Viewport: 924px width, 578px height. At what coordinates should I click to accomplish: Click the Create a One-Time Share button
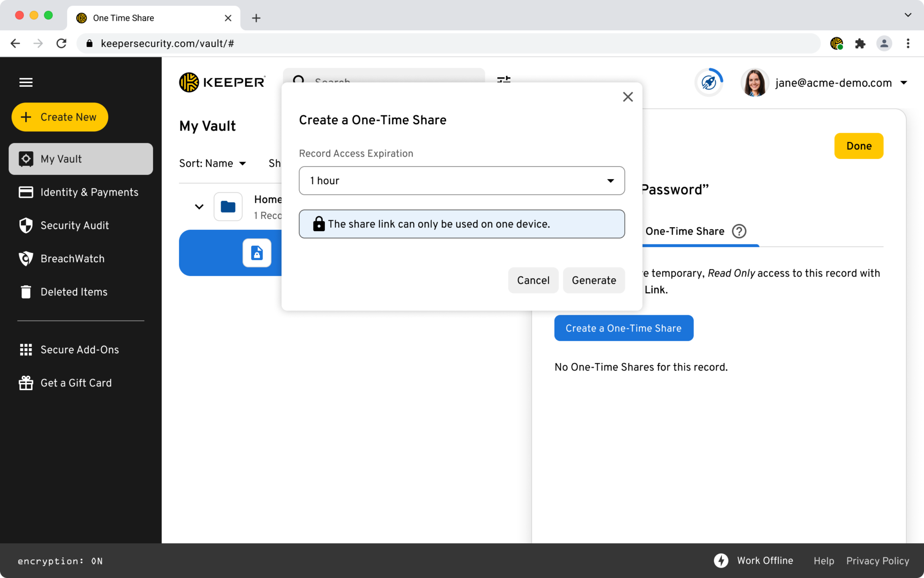click(x=624, y=328)
